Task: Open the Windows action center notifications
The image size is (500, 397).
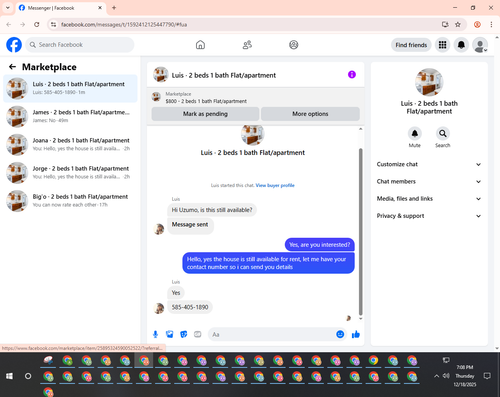Action: coord(487,376)
